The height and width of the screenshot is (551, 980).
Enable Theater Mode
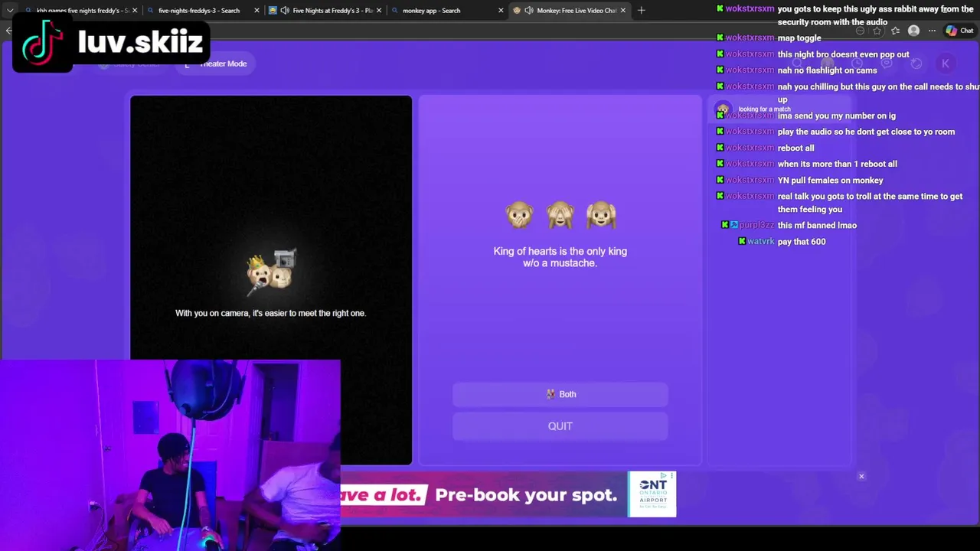pyautogui.click(x=215, y=64)
